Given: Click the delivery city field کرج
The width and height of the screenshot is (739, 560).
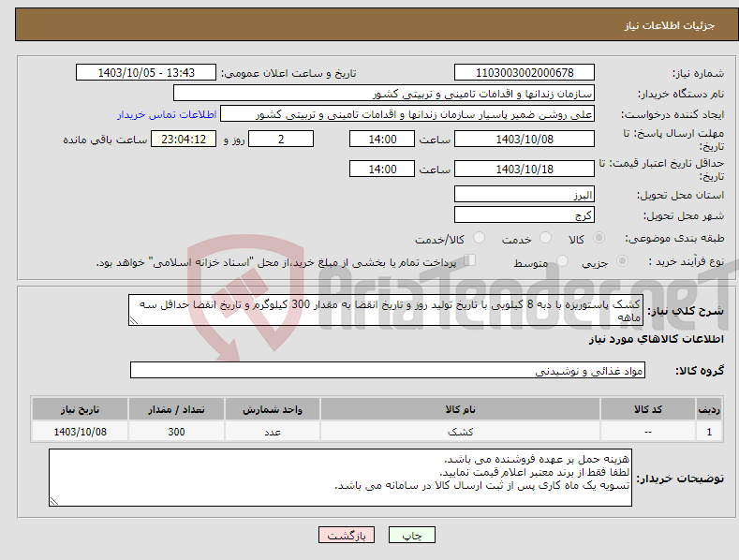Looking at the screenshot, I should pyautogui.click(x=525, y=215).
